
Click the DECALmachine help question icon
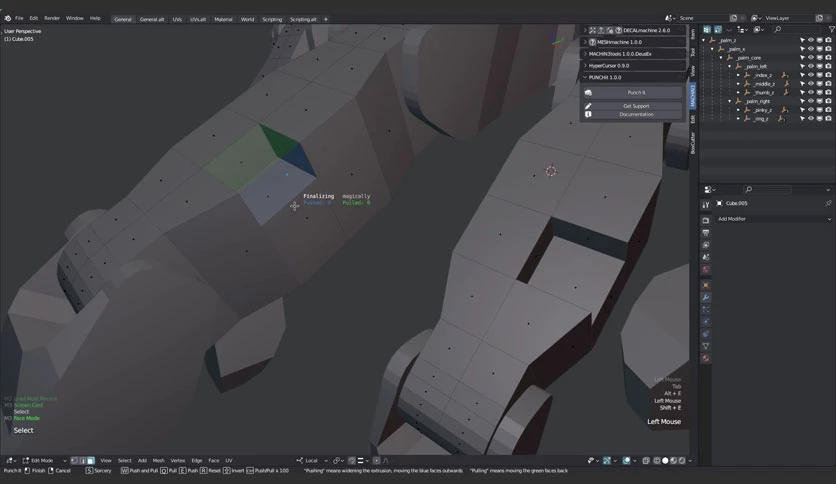tap(618, 30)
